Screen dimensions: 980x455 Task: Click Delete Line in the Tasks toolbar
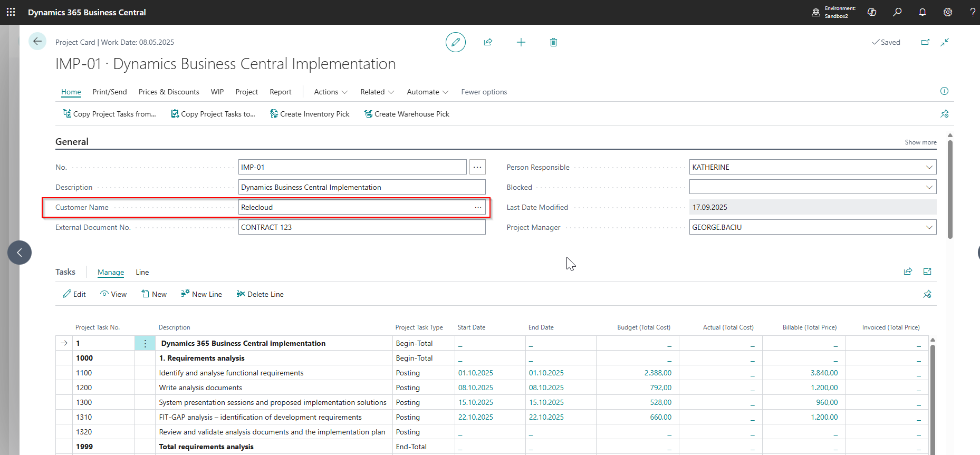tap(260, 294)
